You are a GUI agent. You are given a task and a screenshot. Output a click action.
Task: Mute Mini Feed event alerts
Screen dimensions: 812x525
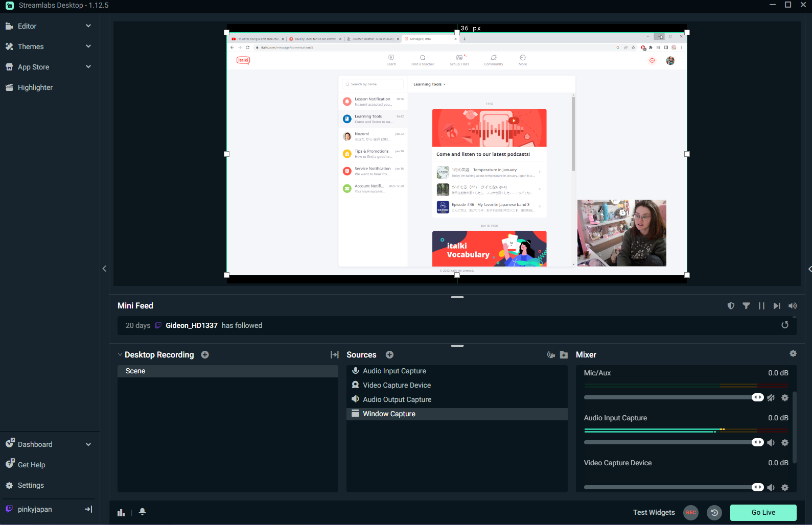click(793, 306)
